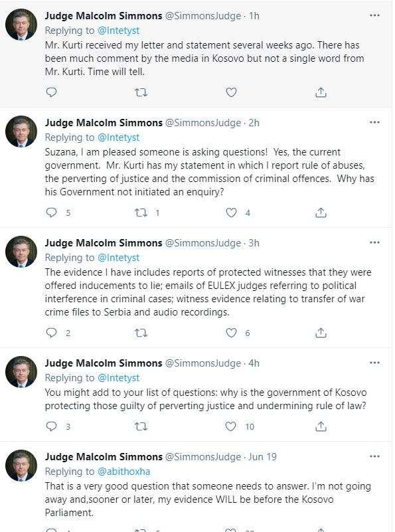Open more options menu on the 3h tweet
Image resolution: width=395 pixels, height=532 pixels.
374,242
